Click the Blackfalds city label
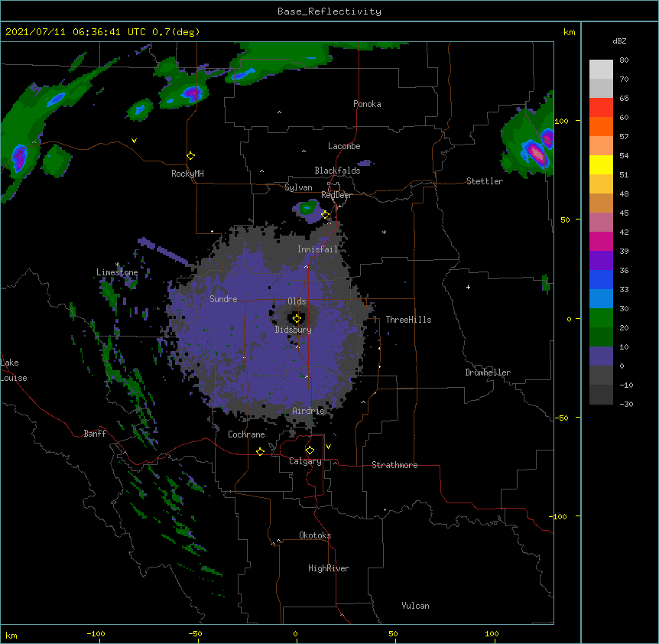Image resolution: width=659 pixels, height=644 pixels. 337,171
